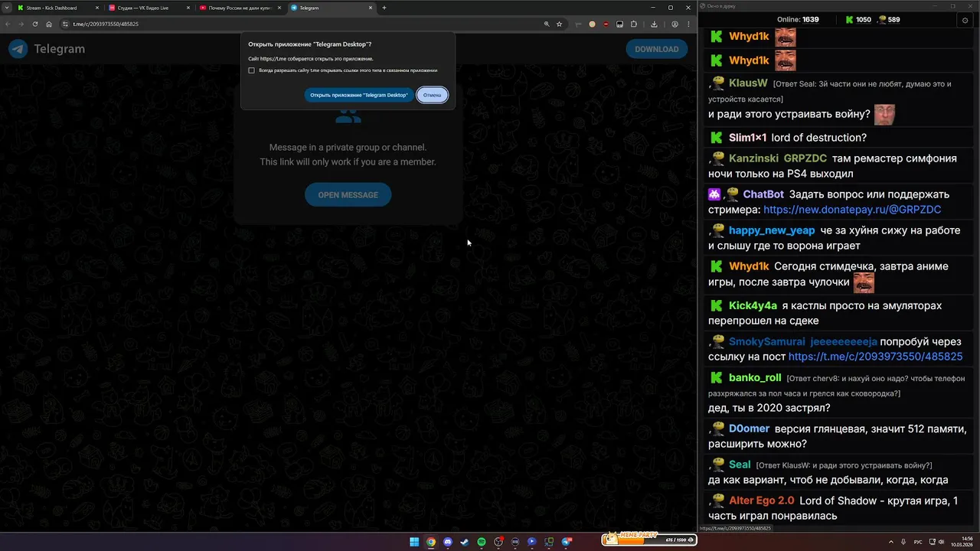Click the OPEN MESSAGE button
980x551 pixels.
click(348, 194)
